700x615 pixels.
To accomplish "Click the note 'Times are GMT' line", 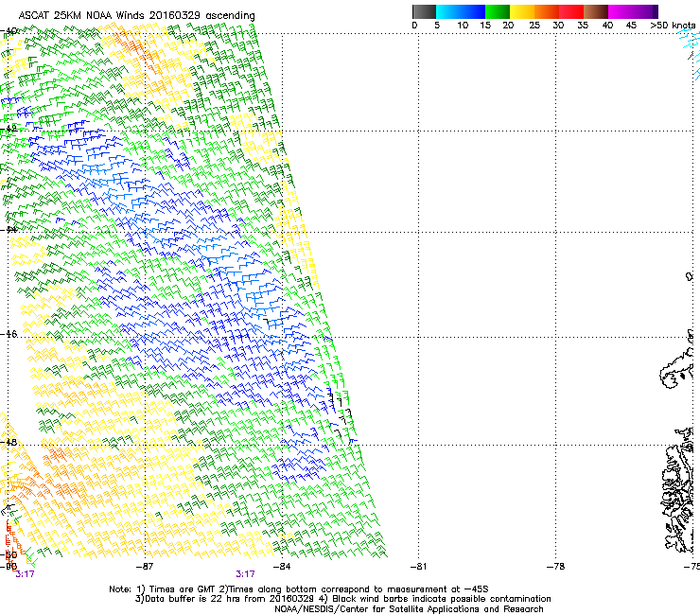I will point(299,589).
